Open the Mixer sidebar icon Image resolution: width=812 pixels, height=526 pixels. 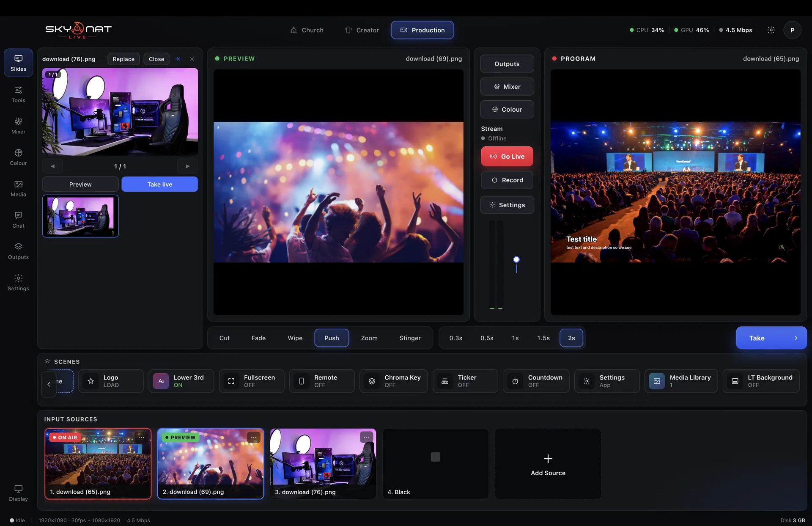18,126
